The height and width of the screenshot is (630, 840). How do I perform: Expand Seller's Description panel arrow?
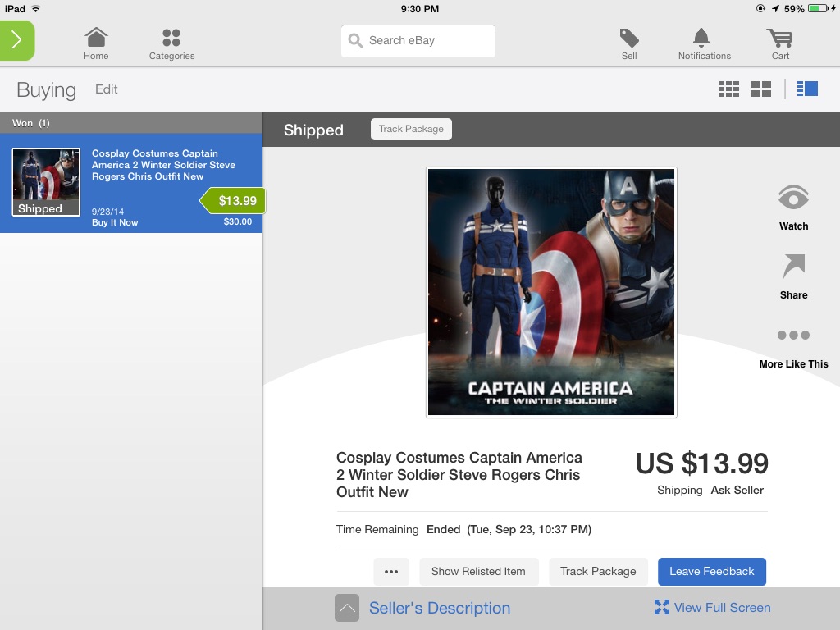pyautogui.click(x=347, y=608)
